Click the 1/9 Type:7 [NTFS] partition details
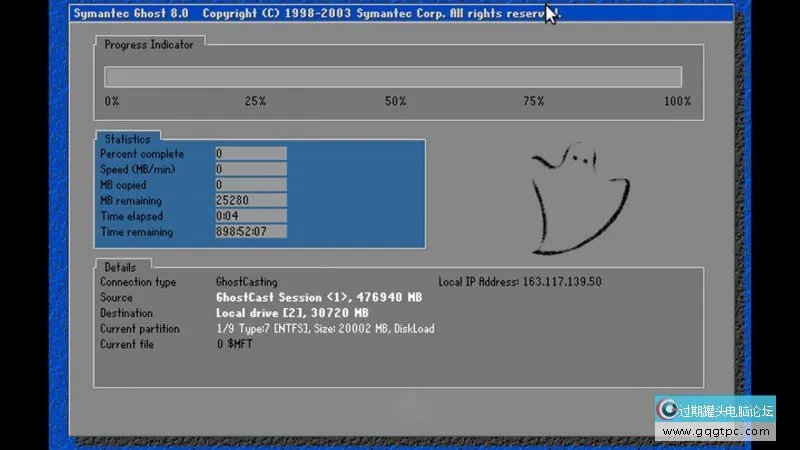 (326, 329)
